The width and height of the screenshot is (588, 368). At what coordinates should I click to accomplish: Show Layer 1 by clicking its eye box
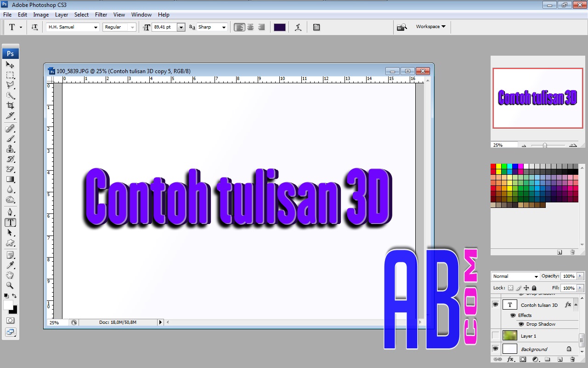tap(495, 336)
